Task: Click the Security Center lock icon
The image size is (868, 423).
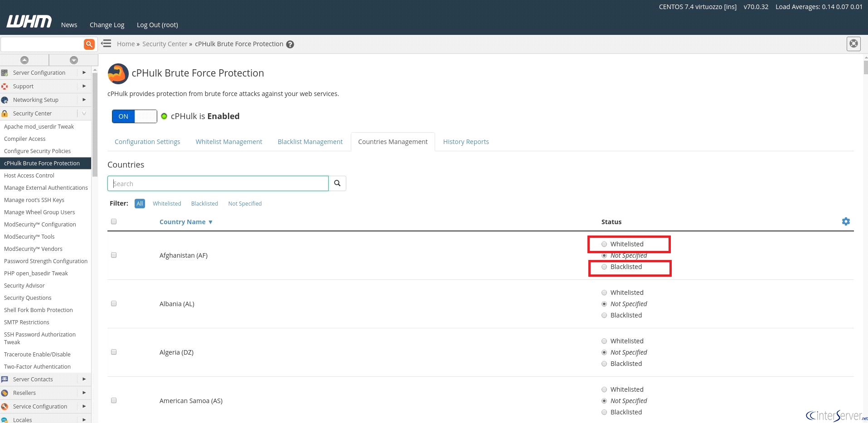Action: click(5, 114)
